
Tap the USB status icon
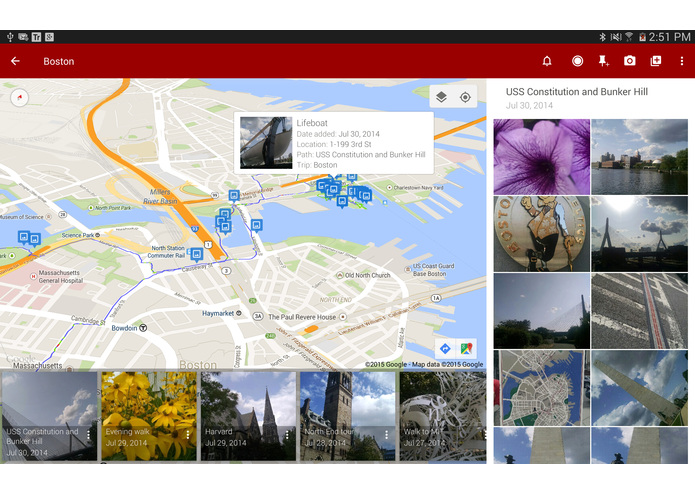[x=10, y=37]
